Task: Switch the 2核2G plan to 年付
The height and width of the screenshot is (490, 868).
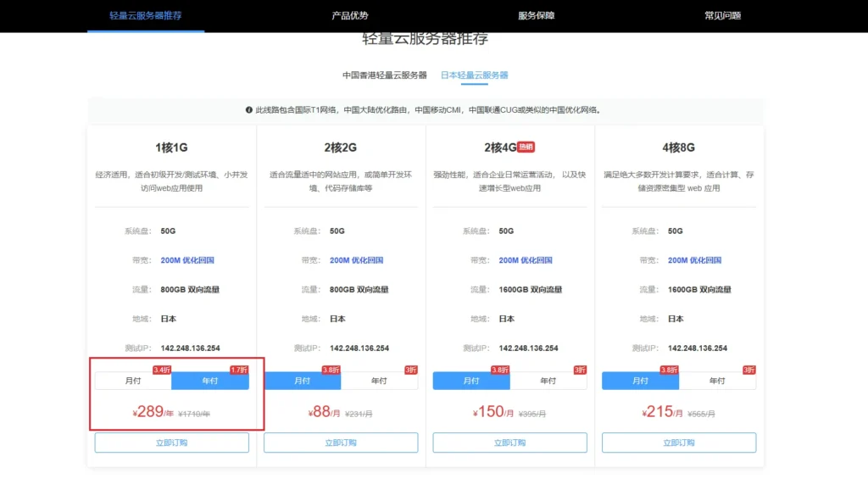Action: [x=379, y=381]
